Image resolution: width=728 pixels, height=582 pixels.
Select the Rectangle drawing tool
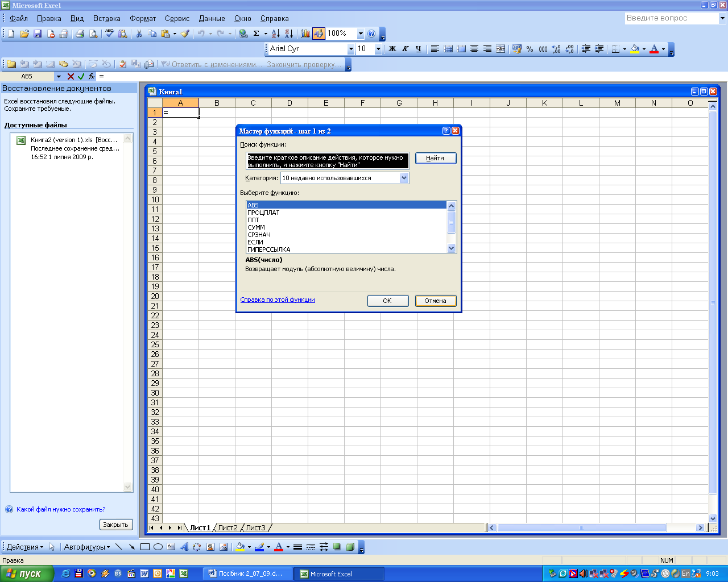pos(145,547)
